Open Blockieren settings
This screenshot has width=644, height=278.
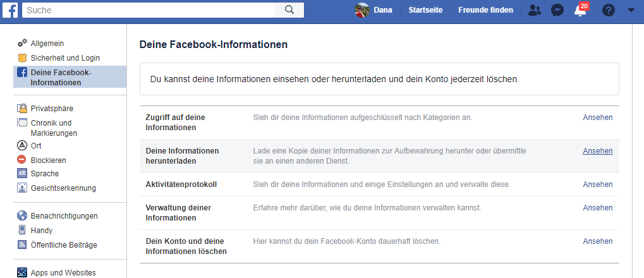click(x=49, y=160)
